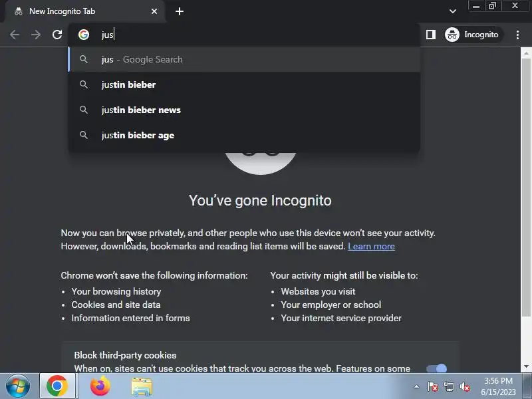Screen dimensions: 532x399
Task: Click 'Websites you visit' text
Action: pyautogui.click(x=319, y=291)
